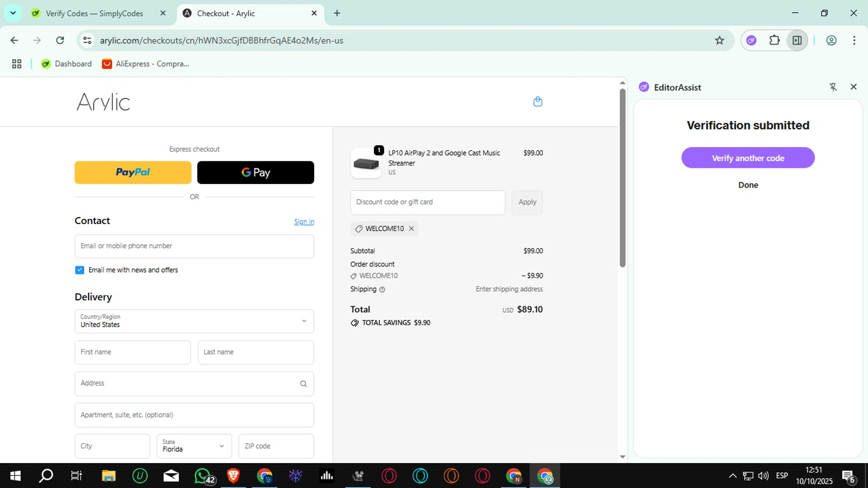The width and height of the screenshot is (868, 488).
Task: Pay with the Google Pay button
Action: 256,173
